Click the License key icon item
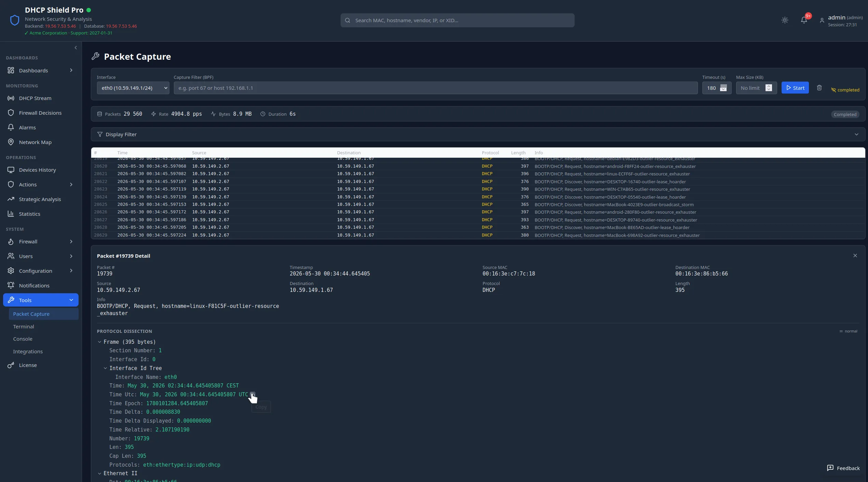Viewport: 868px width, 482px height. pos(11,365)
